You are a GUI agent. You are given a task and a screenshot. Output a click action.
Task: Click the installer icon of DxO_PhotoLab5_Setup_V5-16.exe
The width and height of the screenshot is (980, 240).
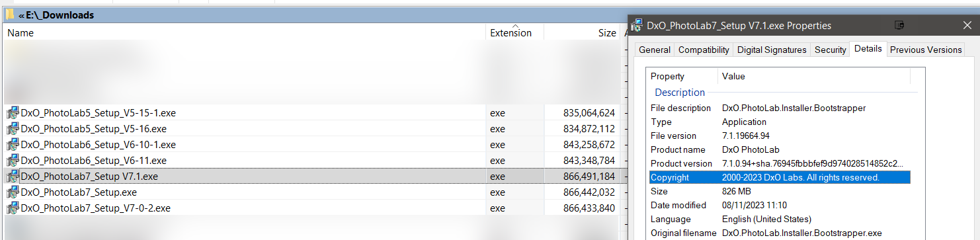[x=13, y=128]
